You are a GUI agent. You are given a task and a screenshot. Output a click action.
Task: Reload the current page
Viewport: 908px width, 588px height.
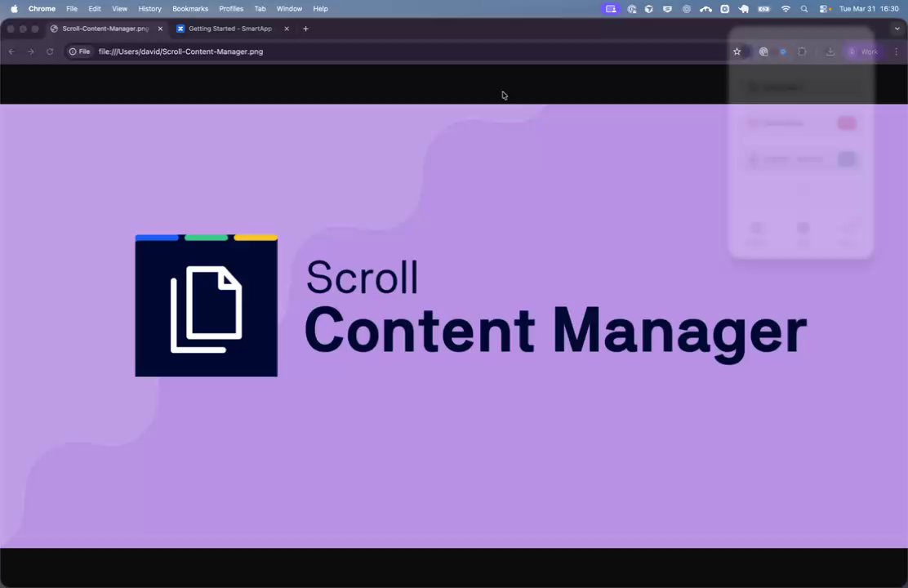point(50,51)
